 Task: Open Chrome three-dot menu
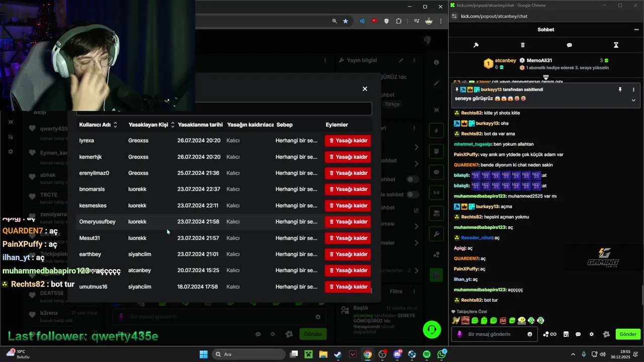441,21
